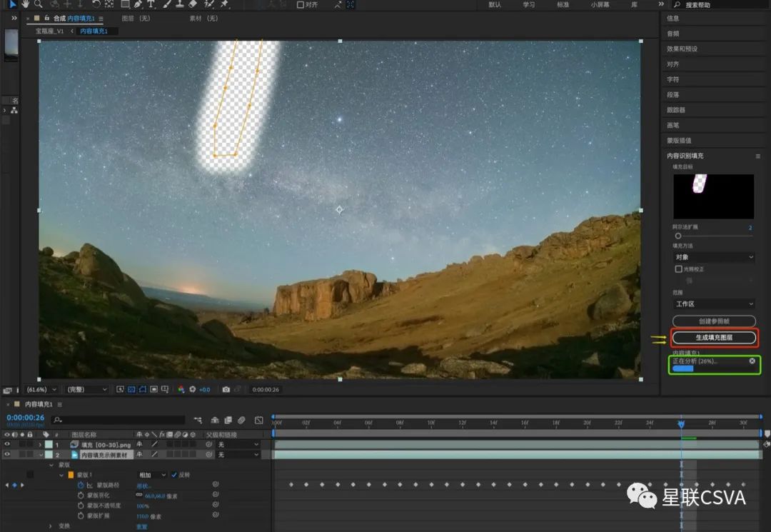
Task: Select the Clone Stamp tool
Action: pos(179,4)
